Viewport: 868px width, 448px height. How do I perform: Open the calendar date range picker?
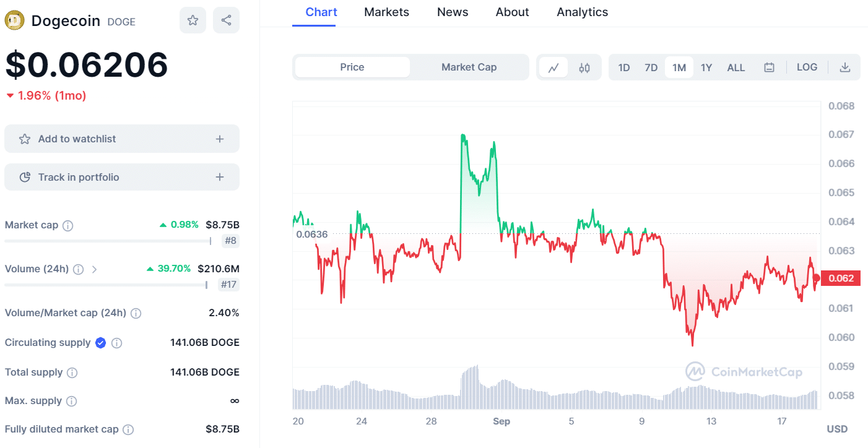coord(769,67)
